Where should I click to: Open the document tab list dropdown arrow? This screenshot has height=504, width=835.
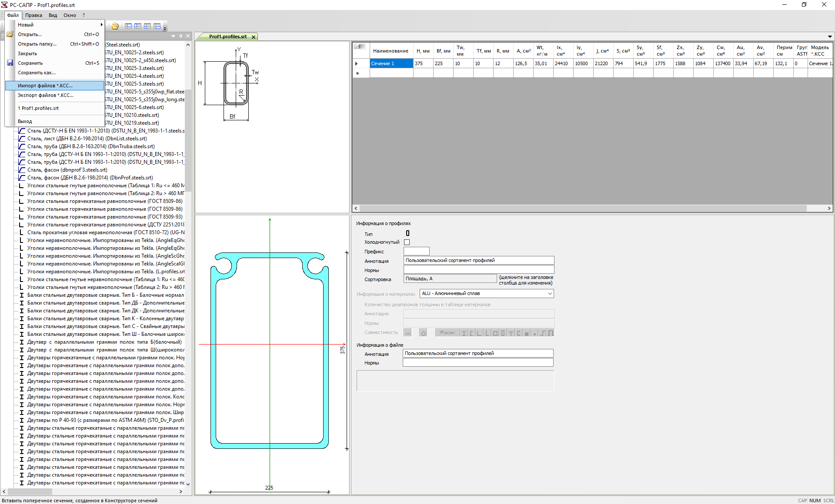coord(830,36)
